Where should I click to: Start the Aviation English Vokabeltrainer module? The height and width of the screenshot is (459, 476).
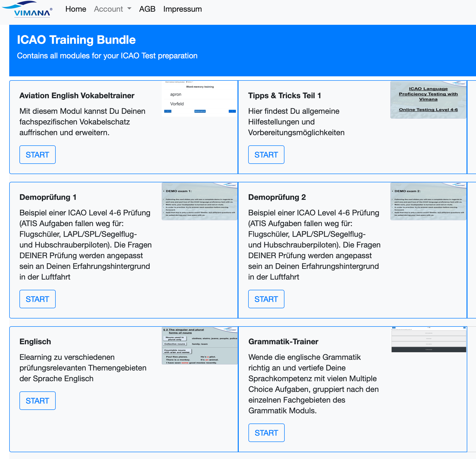tap(37, 155)
